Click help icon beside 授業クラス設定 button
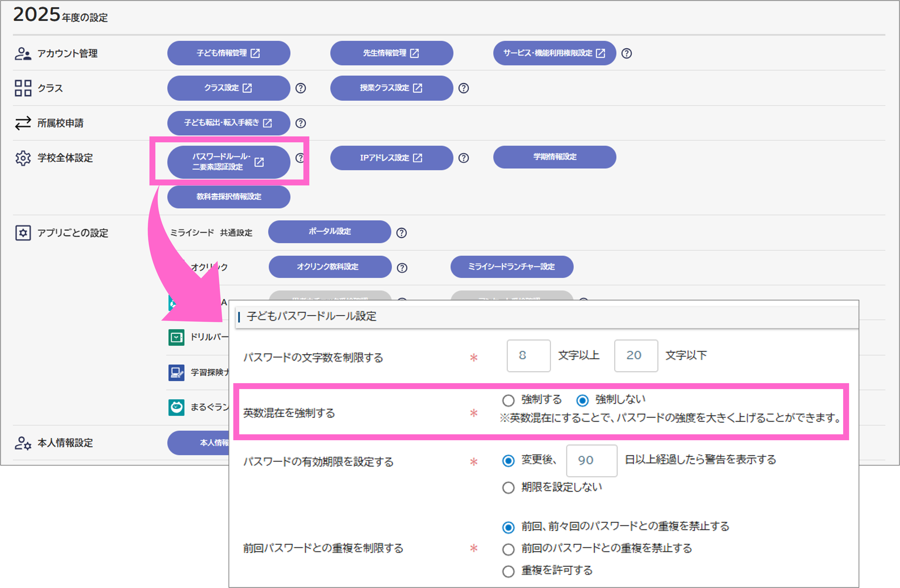This screenshot has width=900, height=588. [463, 88]
